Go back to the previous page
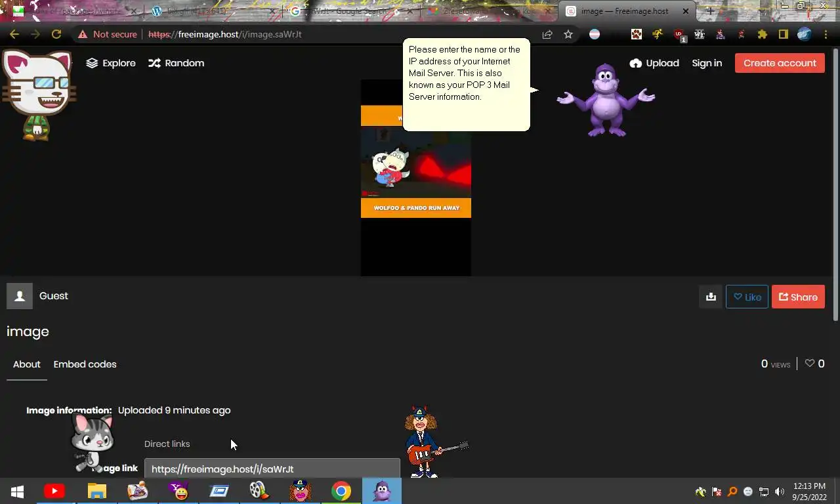The width and height of the screenshot is (840, 504). (14, 34)
